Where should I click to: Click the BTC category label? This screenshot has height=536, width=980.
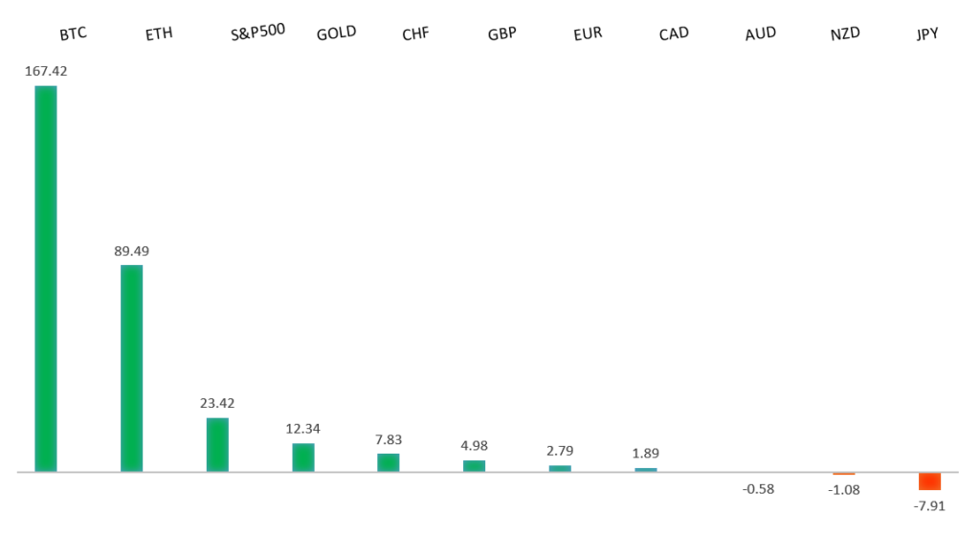(73, 34)
